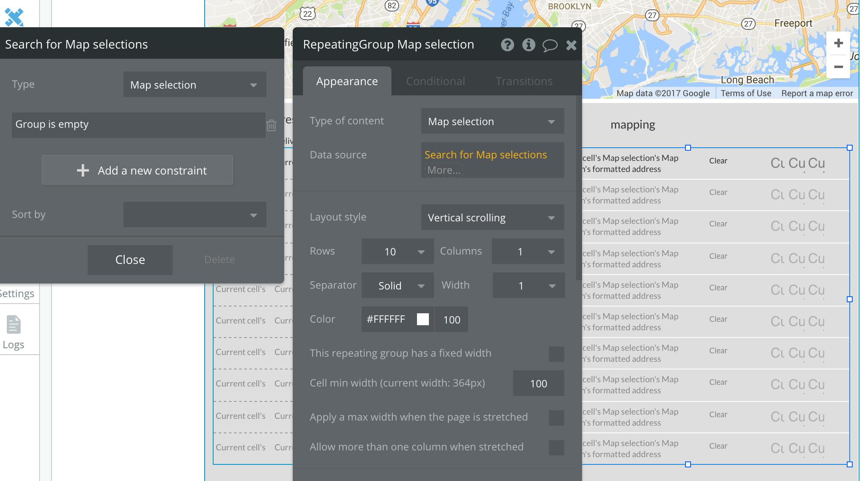The height and width of the screenshot is (481, 868).
Task: Open the Type of content dropdown
Action: point(492,121)
